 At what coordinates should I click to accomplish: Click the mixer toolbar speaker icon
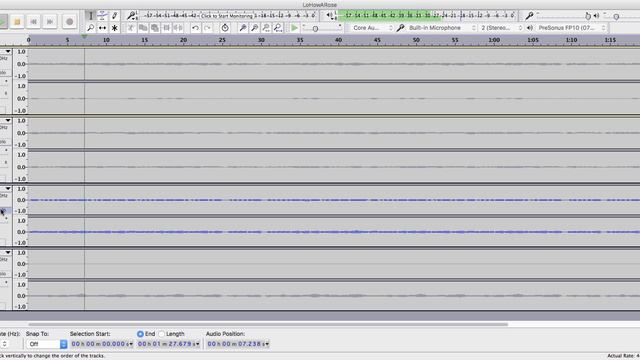tap(596, 16)
